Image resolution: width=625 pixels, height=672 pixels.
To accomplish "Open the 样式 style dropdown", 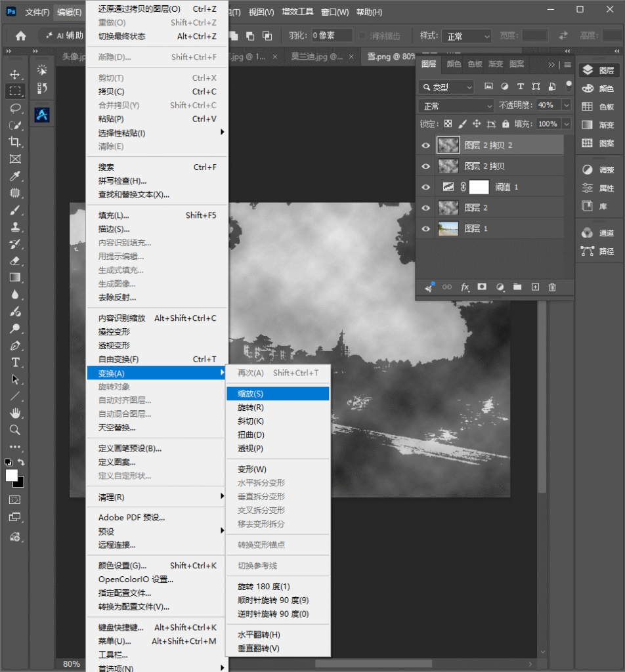I will [466, 36].
